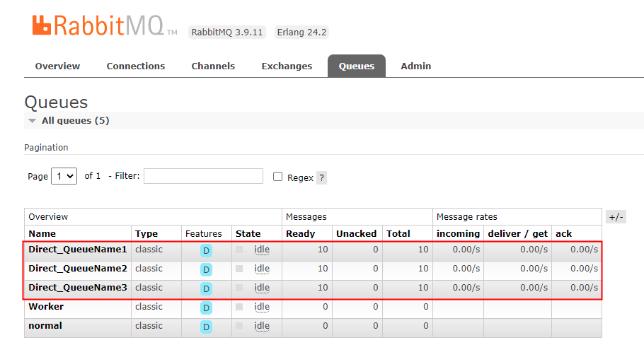Viewport: 644px width, 345px height.
Task: Click the D feature badge for Worker queue
Action: (206, 308)
